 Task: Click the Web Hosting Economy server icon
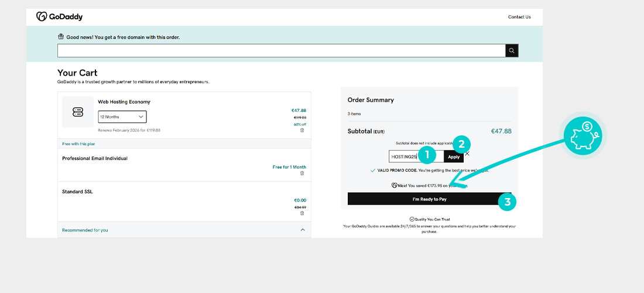click(78, 112)
